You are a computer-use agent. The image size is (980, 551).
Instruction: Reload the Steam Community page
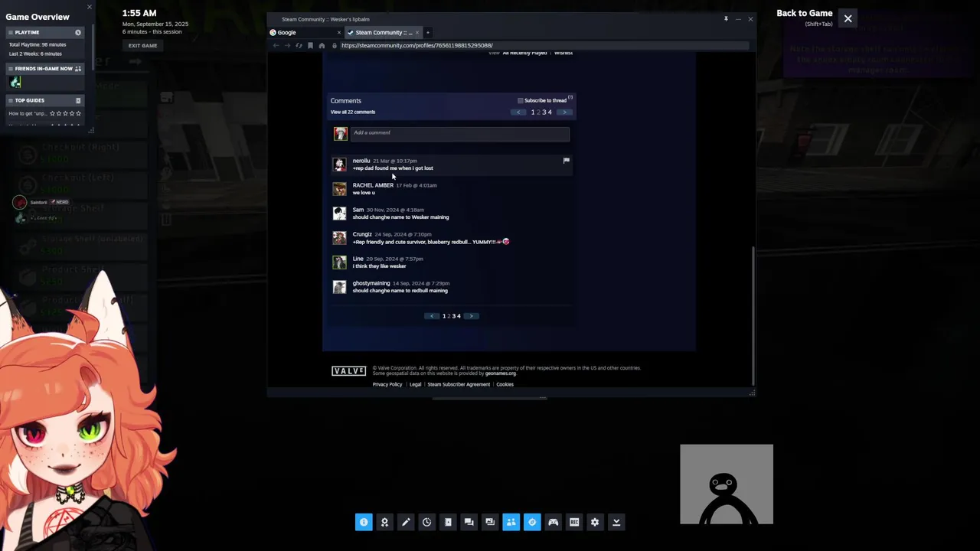(x=299, y=45)
